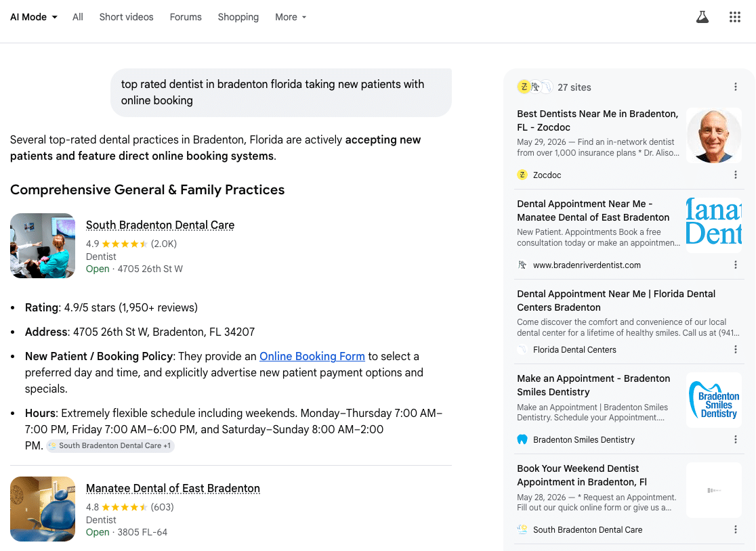Viewport: 756px width, 551px height.
Task: Switch to the All results tab
Action: (x=78, y=18)
